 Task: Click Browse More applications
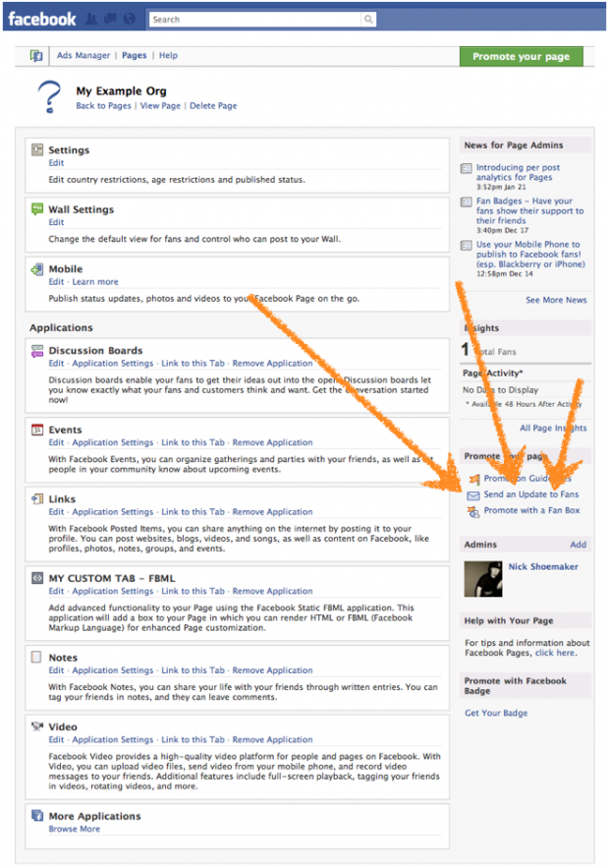point(74,829)
